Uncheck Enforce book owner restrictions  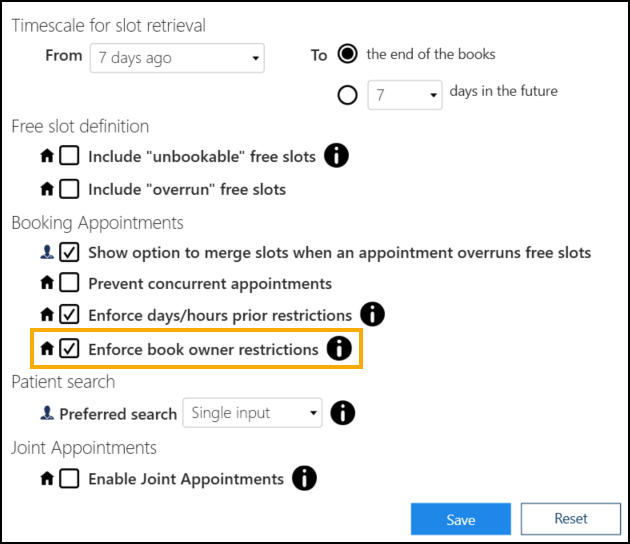(69, 349)
